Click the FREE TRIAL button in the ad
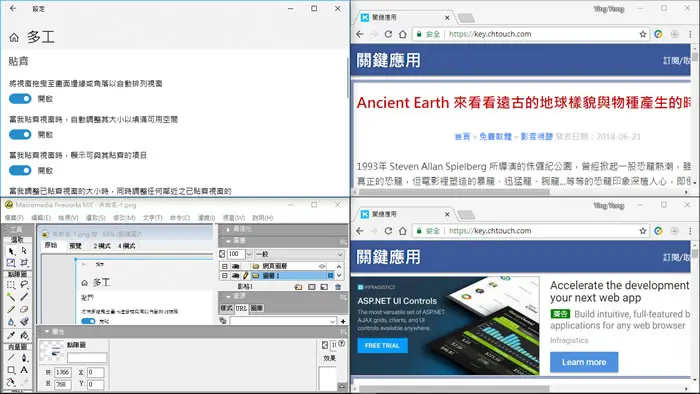Viewport: 700px width, 394px height. coord(382,345)
